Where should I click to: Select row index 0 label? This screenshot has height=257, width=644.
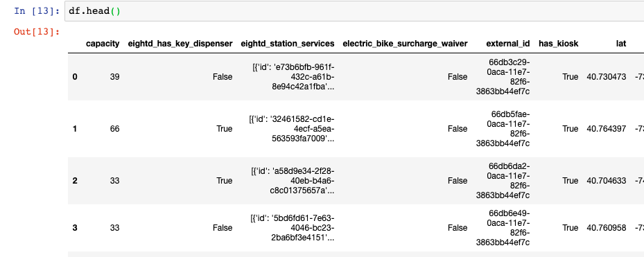(x=75, y=77)
